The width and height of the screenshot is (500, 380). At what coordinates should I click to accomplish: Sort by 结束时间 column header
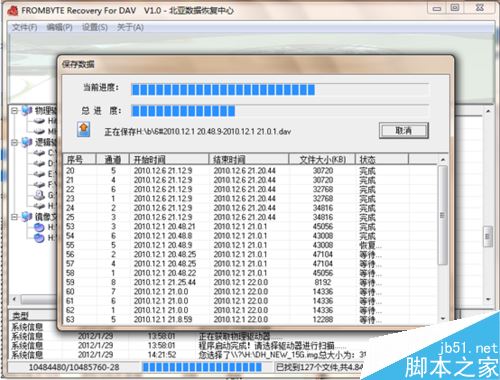pos(249,159)
